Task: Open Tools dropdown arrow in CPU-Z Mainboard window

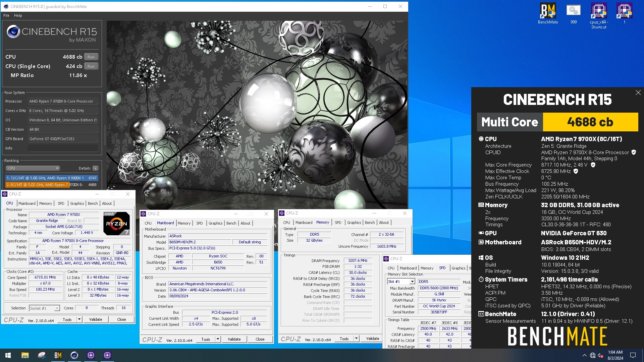Action: tap(218, 339)
